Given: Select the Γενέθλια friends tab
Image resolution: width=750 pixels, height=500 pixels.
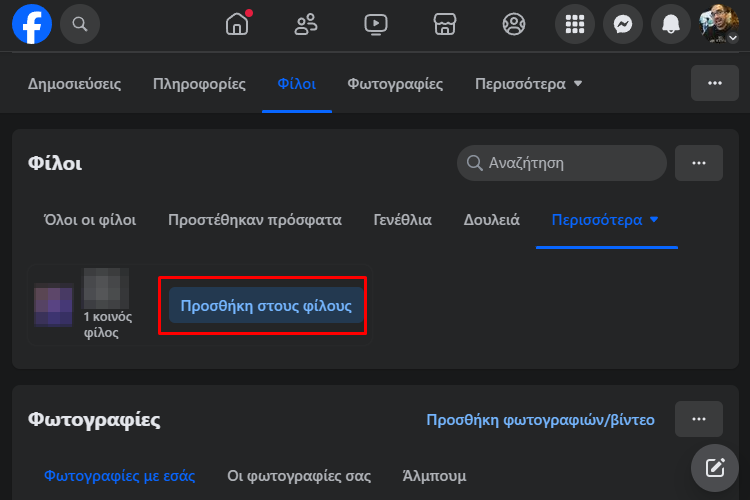Looking at the screenshot, I should click(402, 220).
